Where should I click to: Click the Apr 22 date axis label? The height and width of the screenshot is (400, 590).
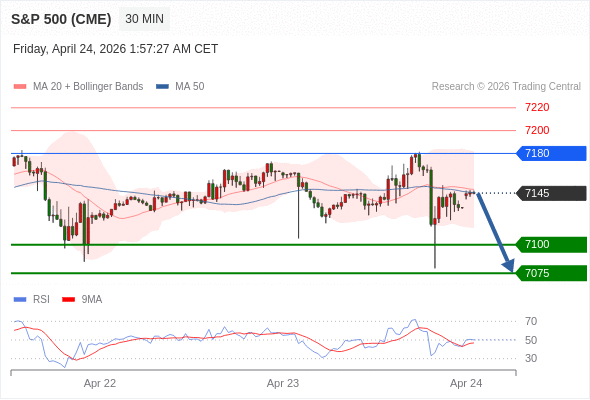[x=100, y=383]
